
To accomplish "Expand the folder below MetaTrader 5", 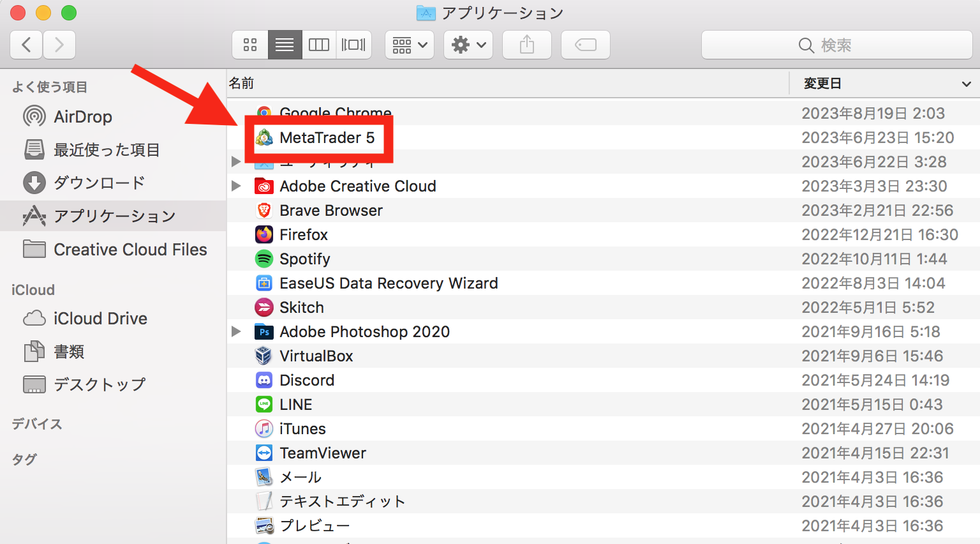I will click(236, 162).
